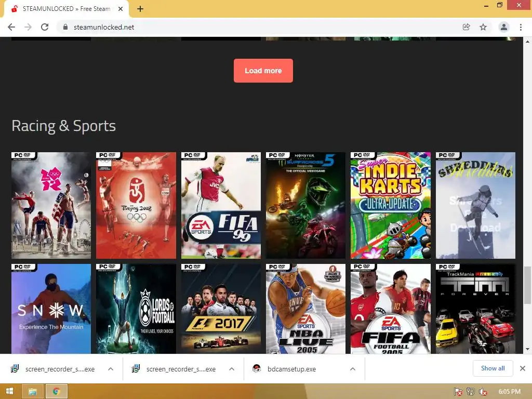Click the Action Center flag icon
Image resolution: width=532 pixels, height=399 pixels.
(x=458, y=392)
